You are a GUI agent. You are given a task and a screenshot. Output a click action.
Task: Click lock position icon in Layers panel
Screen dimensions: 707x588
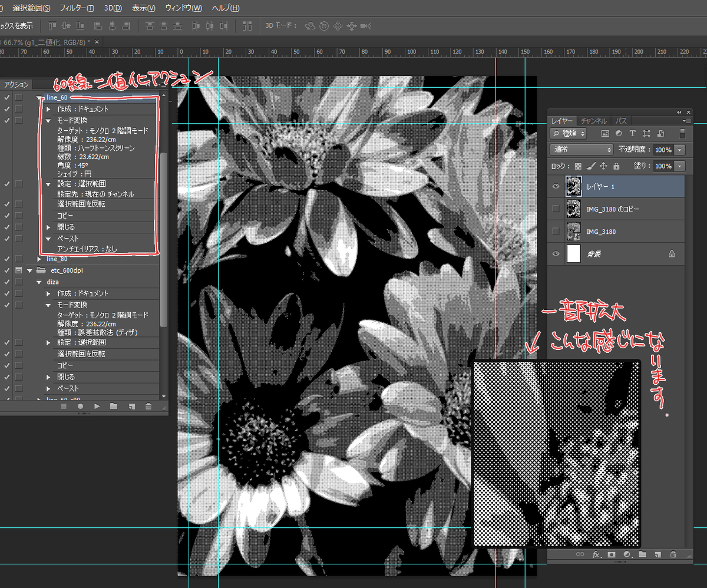(x=604, y=166)
